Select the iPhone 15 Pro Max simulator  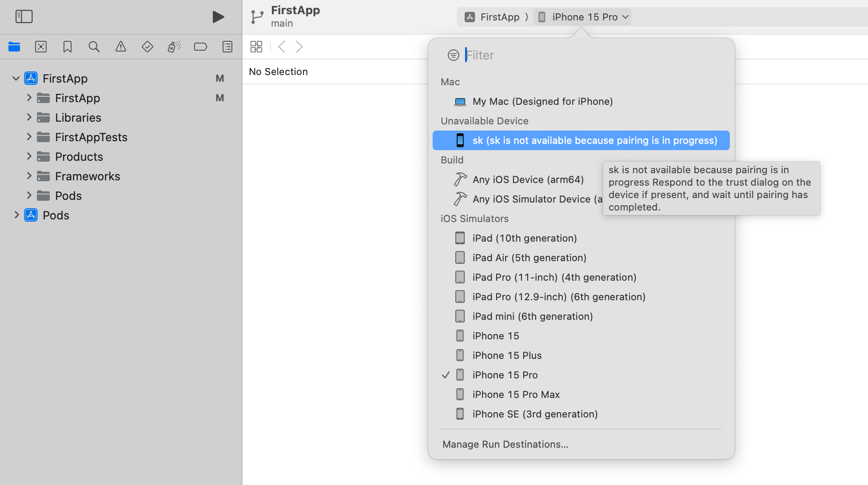pyautogui.click(x=581, y=394)
